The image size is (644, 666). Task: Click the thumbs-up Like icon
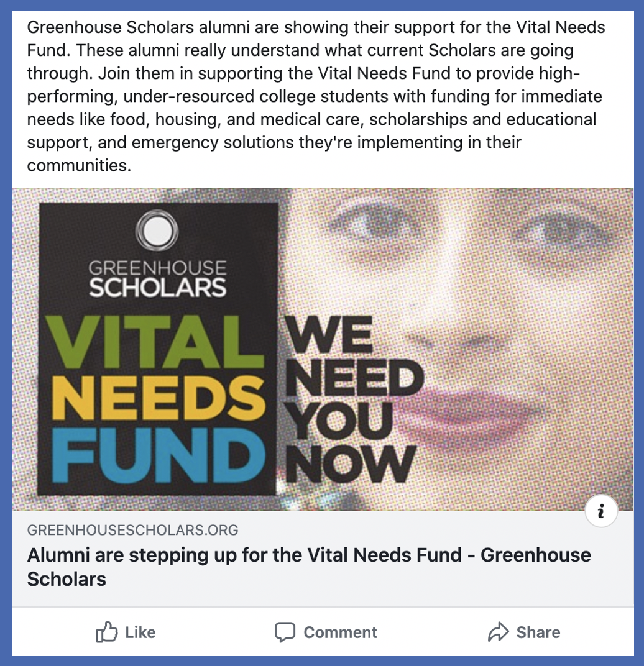coord(106,632)
